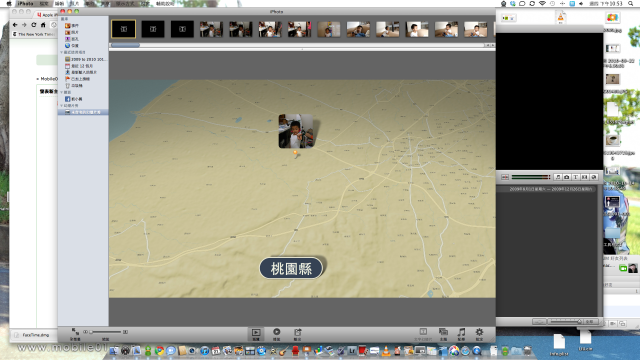This screenshot has height=360, width=640.
Task: Click the music note button in iMovie toolbar
Action: pyautogui.click(x=558, y=177)
